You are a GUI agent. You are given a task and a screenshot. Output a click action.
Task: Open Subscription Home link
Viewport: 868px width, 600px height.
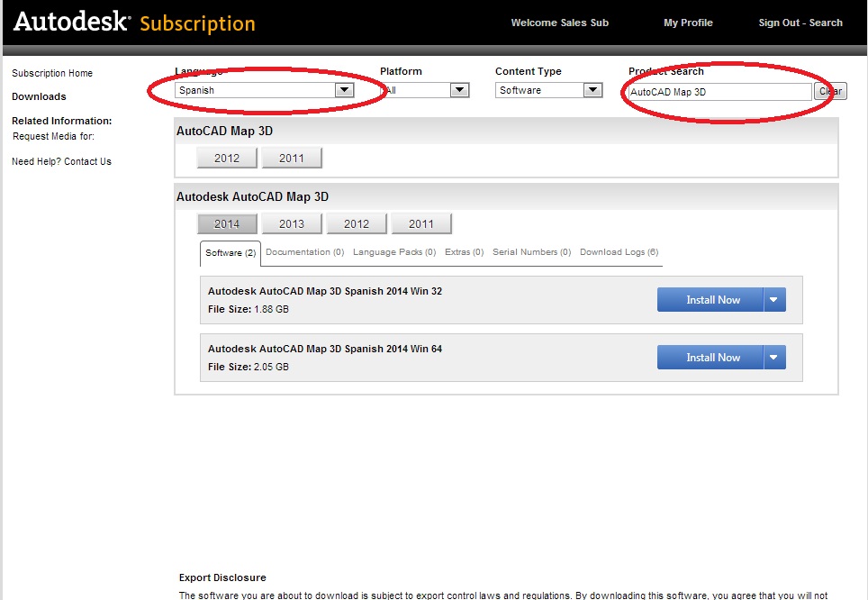click(52, 73)
